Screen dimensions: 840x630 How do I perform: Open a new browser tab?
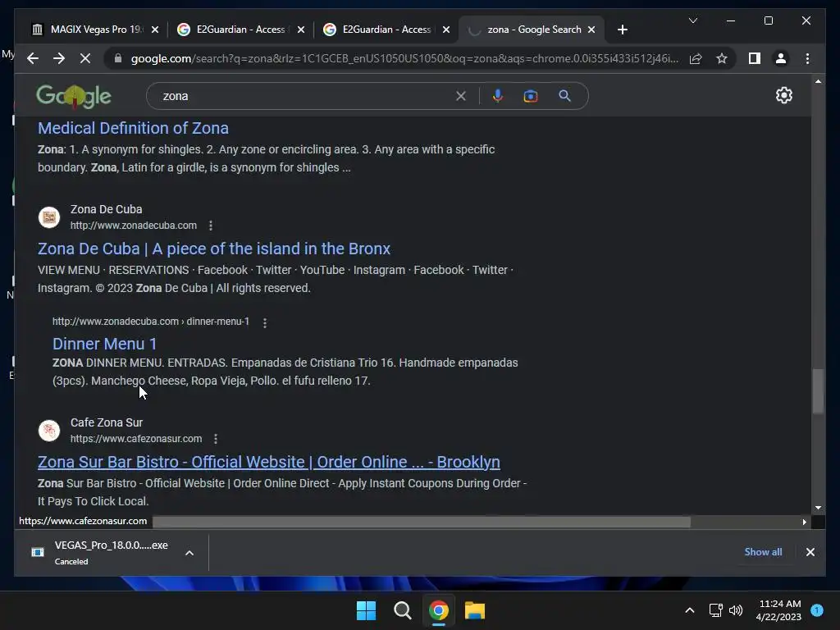622,30
